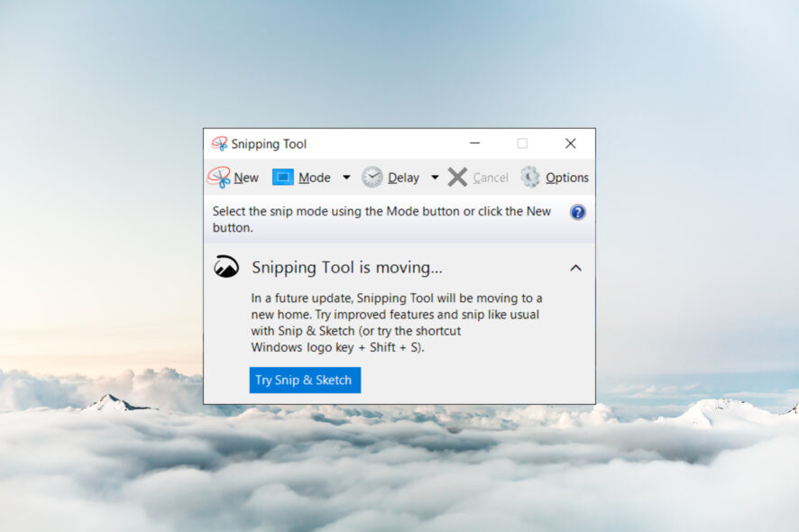799x532 pixels.
Task: Open help via blue question mark icon
Action: 578,212
